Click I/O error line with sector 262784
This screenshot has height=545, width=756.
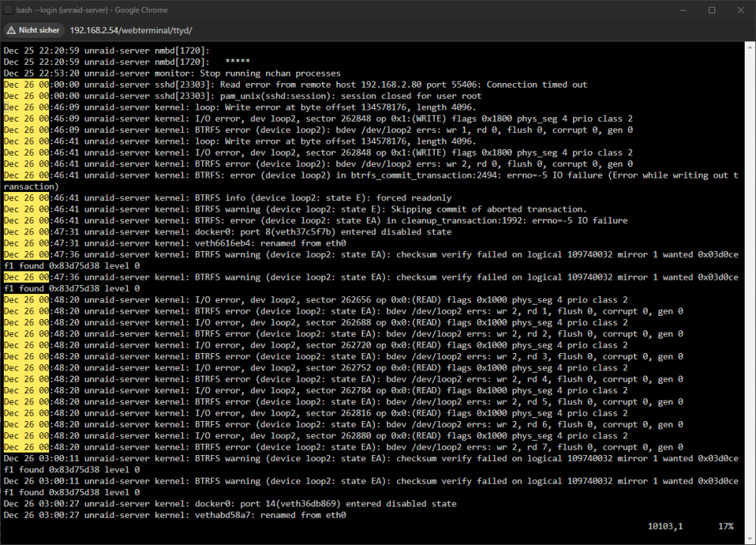tap(316, 390)
